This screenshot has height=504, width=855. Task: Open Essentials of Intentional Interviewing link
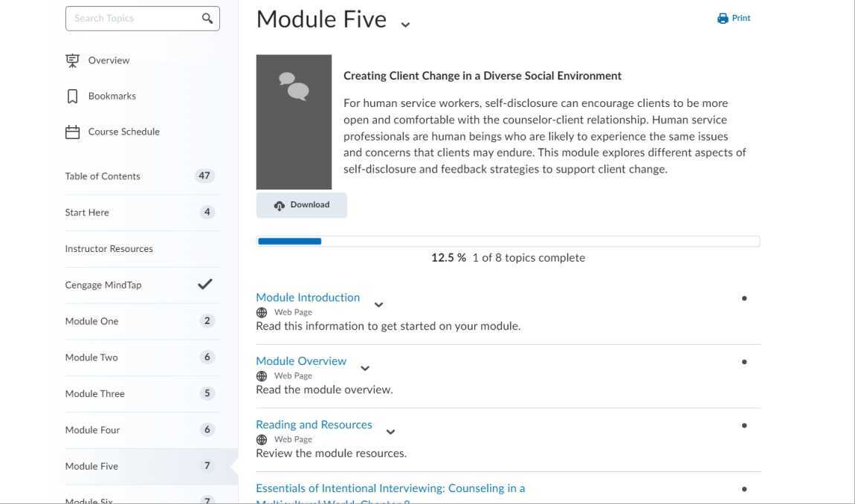click(x=390, y=488)
